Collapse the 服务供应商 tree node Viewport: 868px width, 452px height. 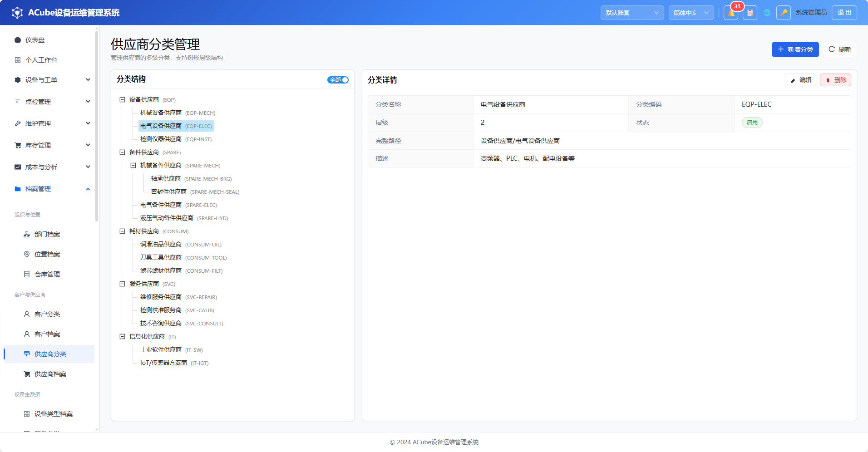point(122,284)
